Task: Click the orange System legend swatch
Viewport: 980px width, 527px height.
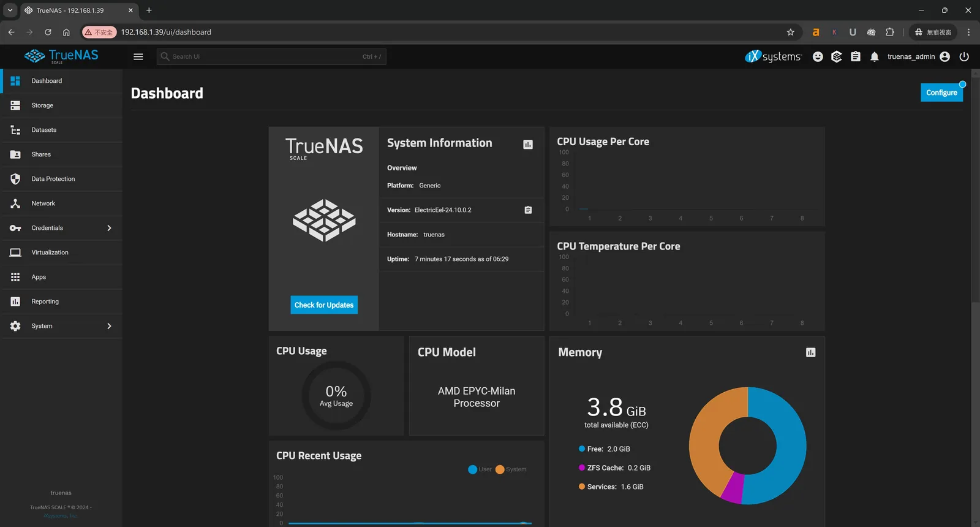Action: (x=500, y=469)
